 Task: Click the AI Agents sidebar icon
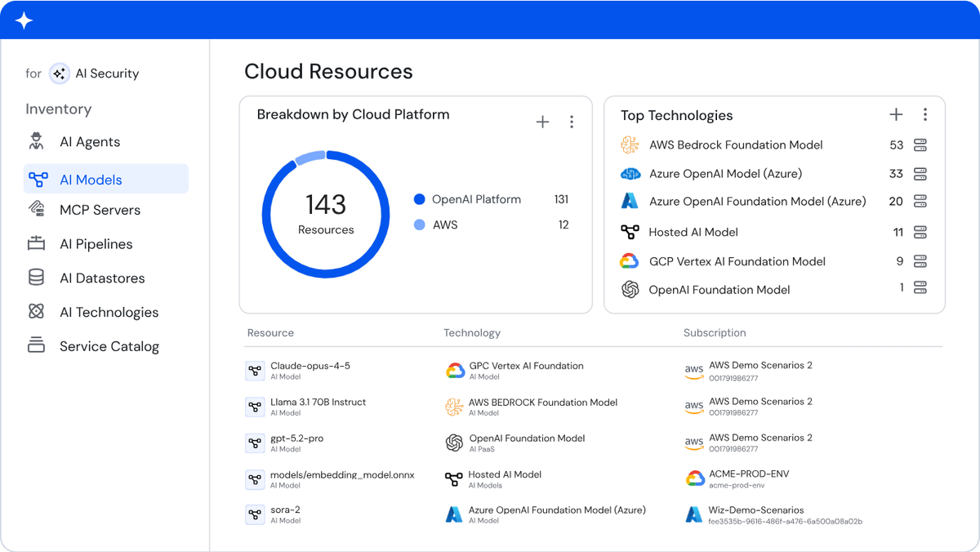(37, 141)
